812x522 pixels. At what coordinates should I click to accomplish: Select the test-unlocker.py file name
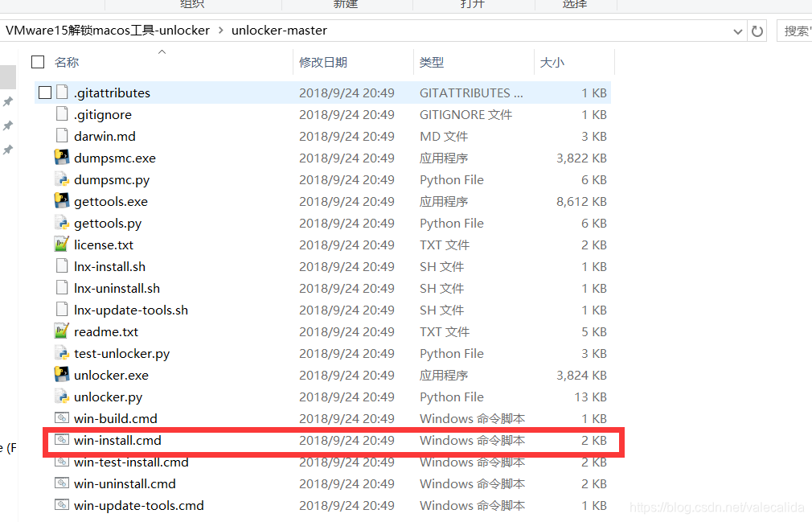click(x=121, y=354)
